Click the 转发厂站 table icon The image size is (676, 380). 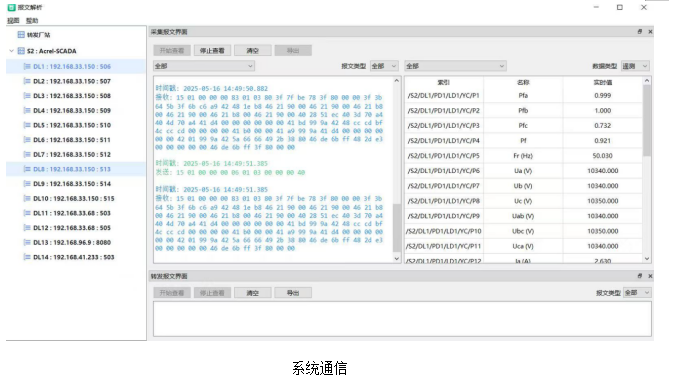point(21,35)
